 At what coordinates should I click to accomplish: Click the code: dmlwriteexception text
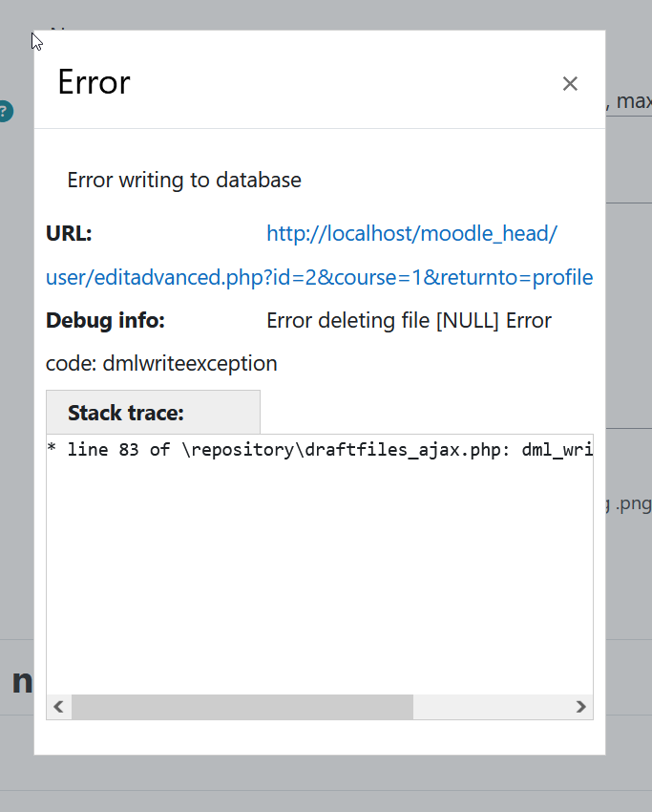tap(161, 364)
